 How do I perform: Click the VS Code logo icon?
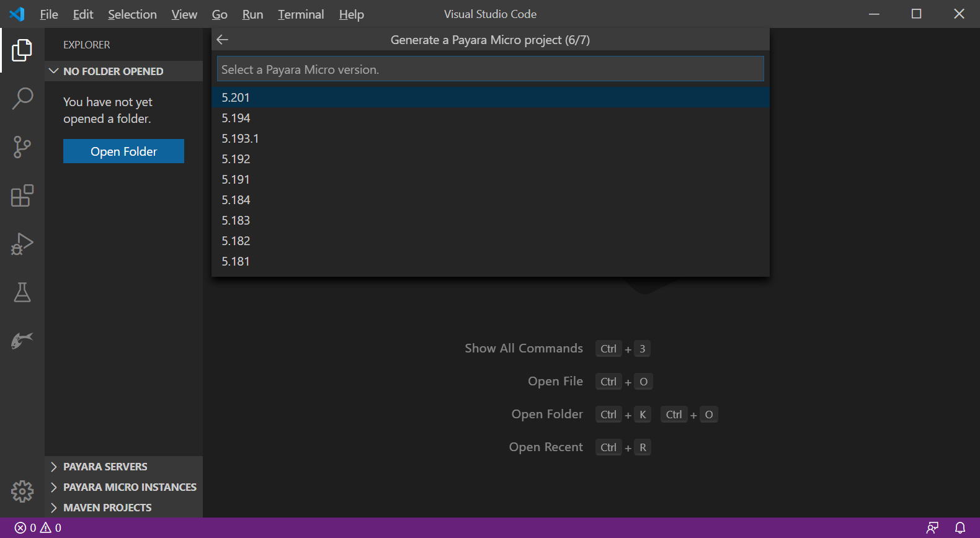tap(17, 14)
